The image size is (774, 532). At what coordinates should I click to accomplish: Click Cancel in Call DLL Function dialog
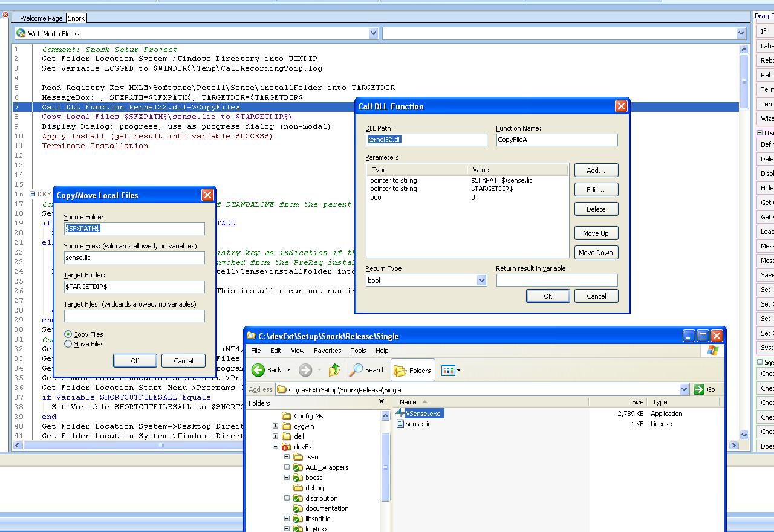596,296
